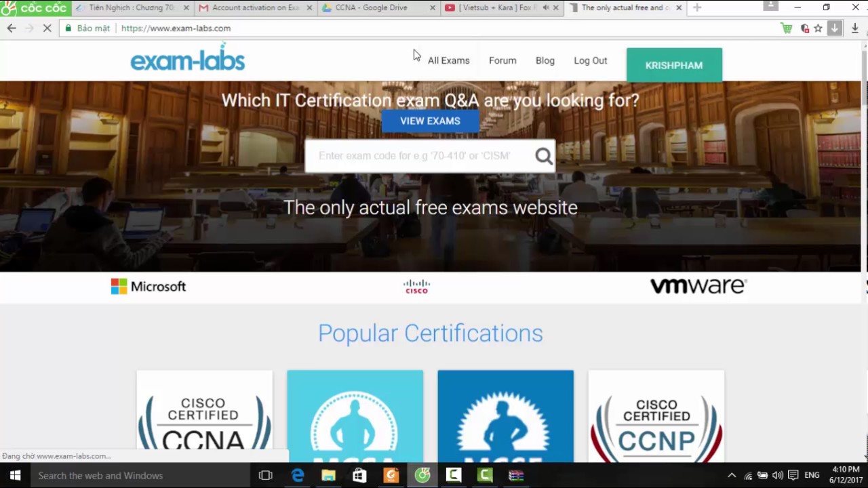
Task: Open WinRAR from the taskbar
Action: (x=516, y=475)
